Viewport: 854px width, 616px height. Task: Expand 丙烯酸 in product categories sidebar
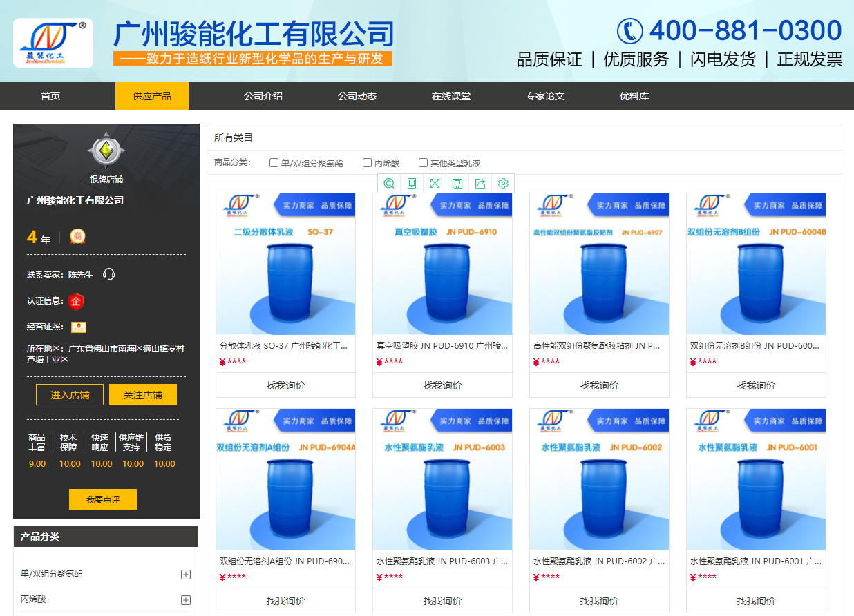click(x=185, y=600)
